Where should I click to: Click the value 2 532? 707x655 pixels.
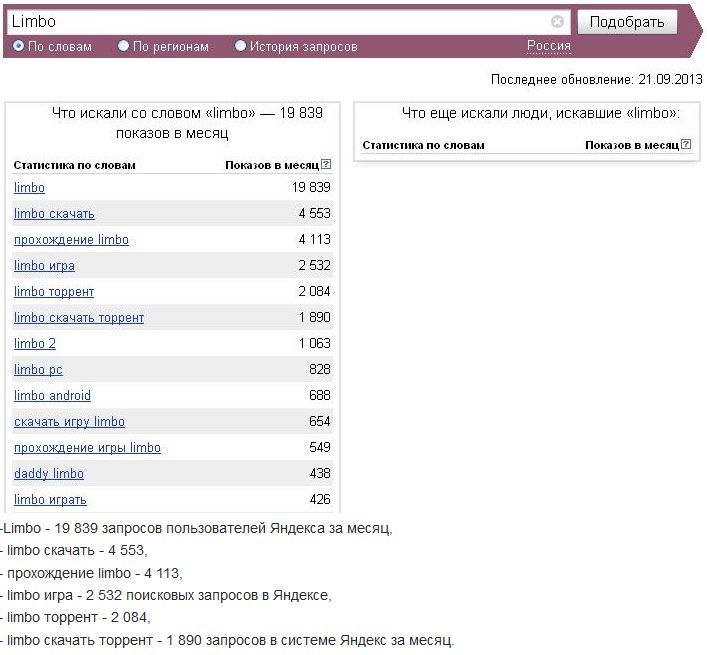coord(314,266)
